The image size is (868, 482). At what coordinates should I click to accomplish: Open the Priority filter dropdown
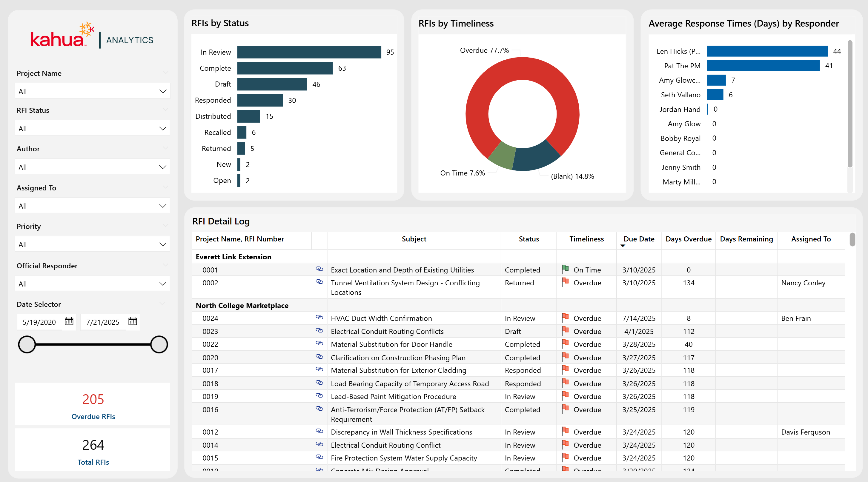92,244
